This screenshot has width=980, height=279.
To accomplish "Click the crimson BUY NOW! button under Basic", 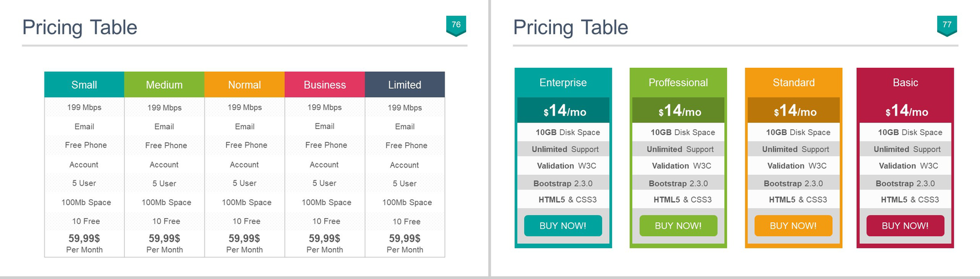I will point(905,225).
